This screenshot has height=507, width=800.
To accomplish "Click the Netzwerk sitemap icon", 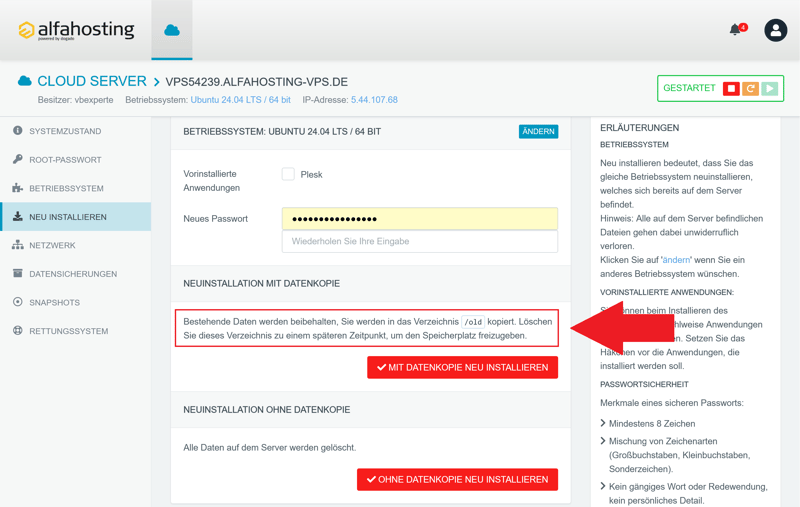I will 18,245.
